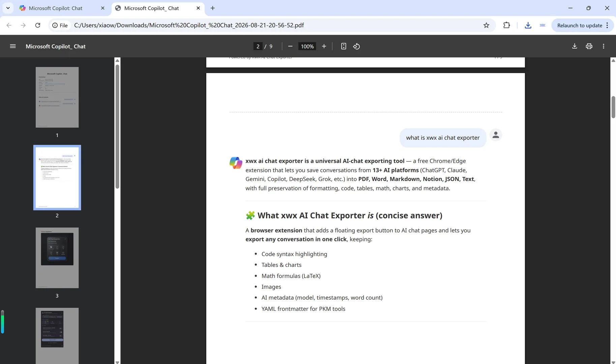The image size is (616, 364).
Task: Toggle the PDF sidebar menu icon
Action: [13, 46]
